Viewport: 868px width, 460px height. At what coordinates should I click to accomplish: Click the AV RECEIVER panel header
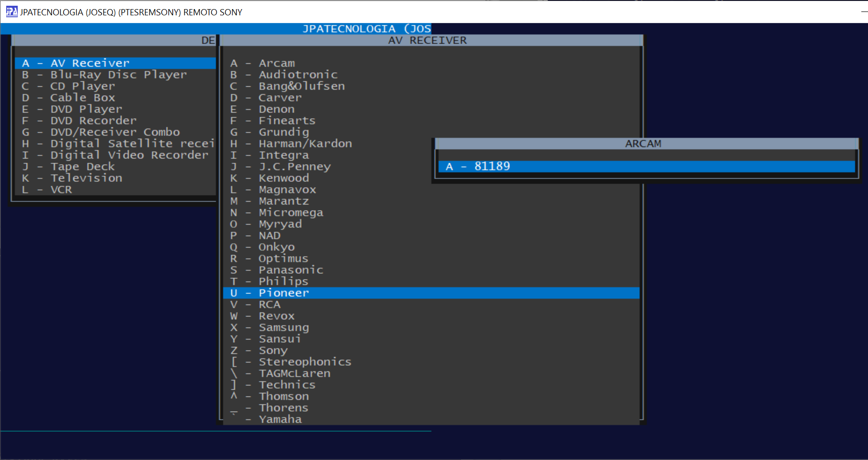pyautogui.click(x=431, y=40)
